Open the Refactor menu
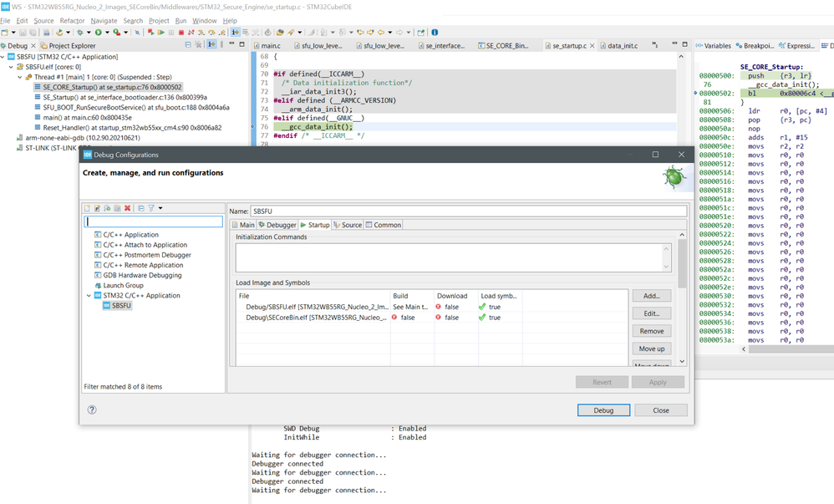This screenshot has height=504, width=834. [73, 21]
